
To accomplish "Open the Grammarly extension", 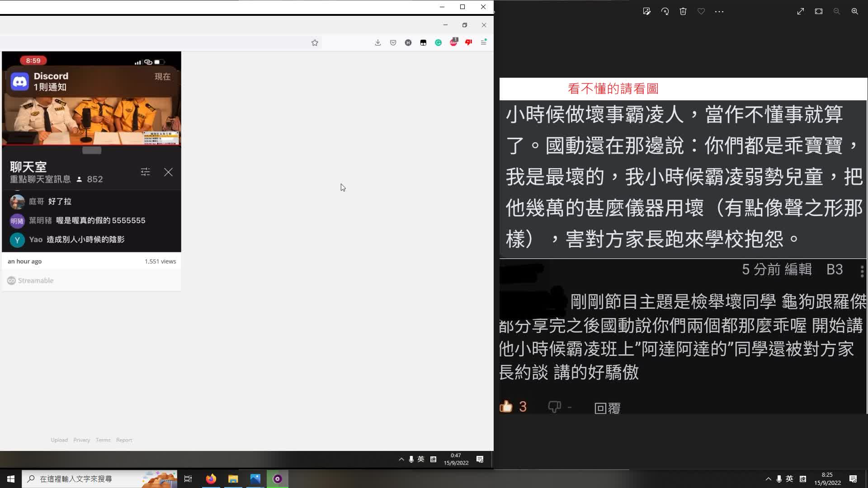I will pyautogui.click(x=438, y=42).
